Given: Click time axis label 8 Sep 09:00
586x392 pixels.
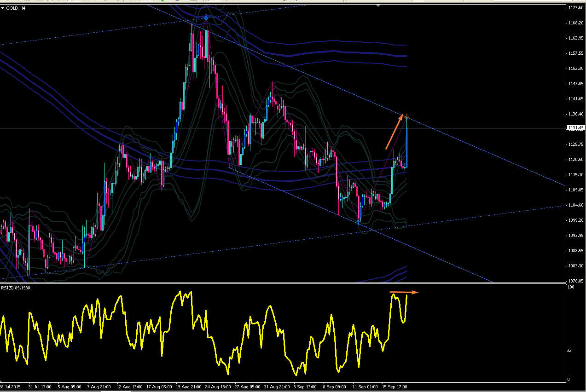Looking at the screenshot, I should (335, 387).
